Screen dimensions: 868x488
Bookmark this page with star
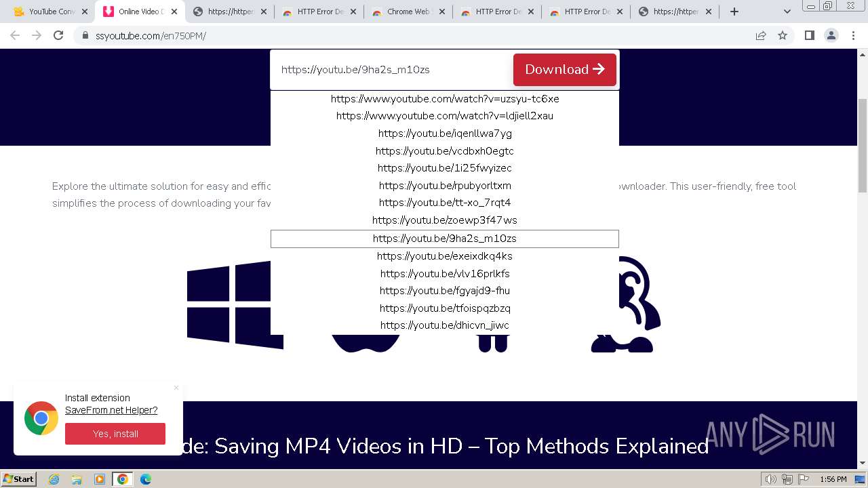click(x=783, y=35)
